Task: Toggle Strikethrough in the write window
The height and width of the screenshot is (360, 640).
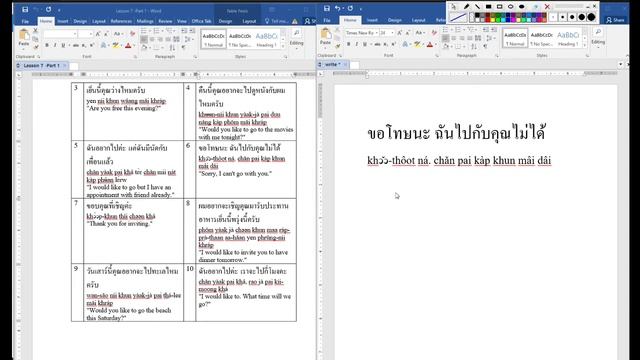Action: (x=378, y=44)
